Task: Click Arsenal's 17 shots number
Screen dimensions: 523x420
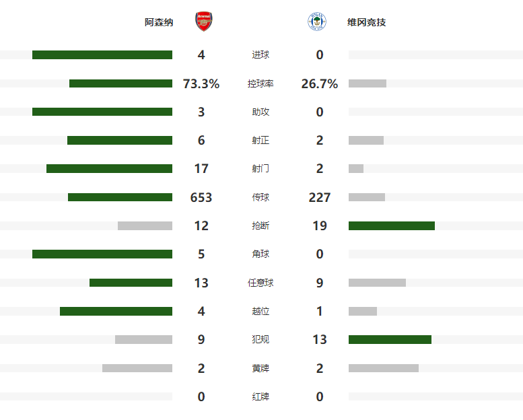Action: [x=201, y=169]
